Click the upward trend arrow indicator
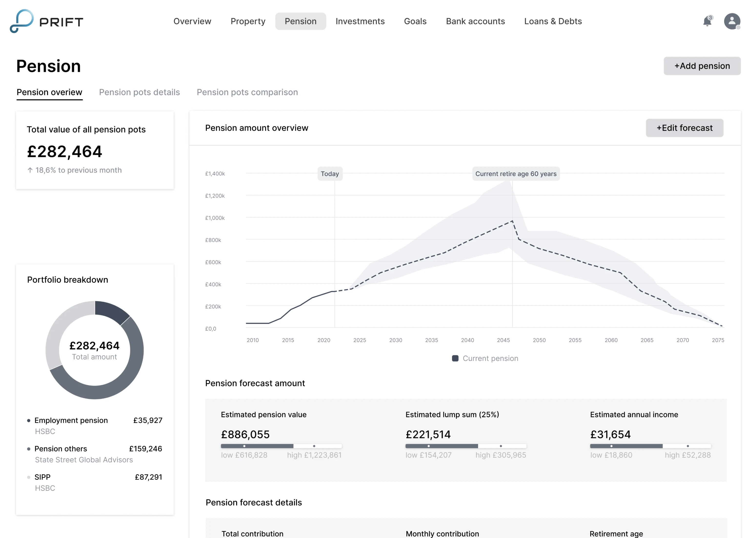This screenshot has height=538, width=756. [x=30, y=170]
